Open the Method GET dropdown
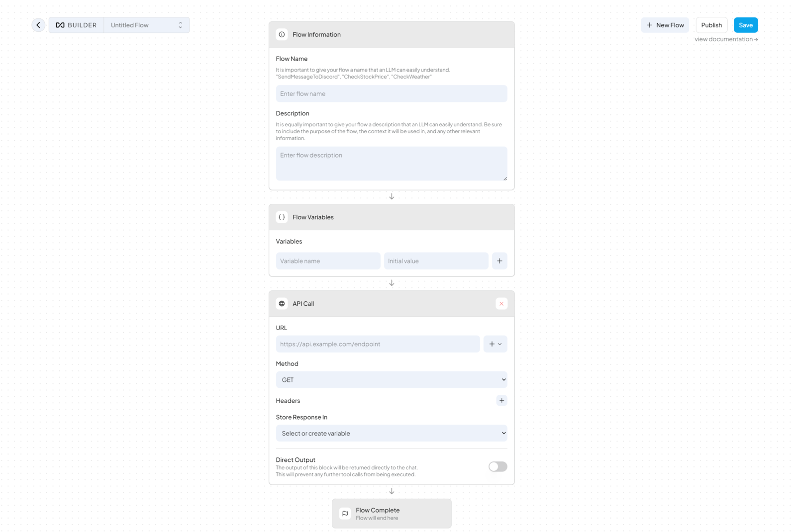 (392, 380)
